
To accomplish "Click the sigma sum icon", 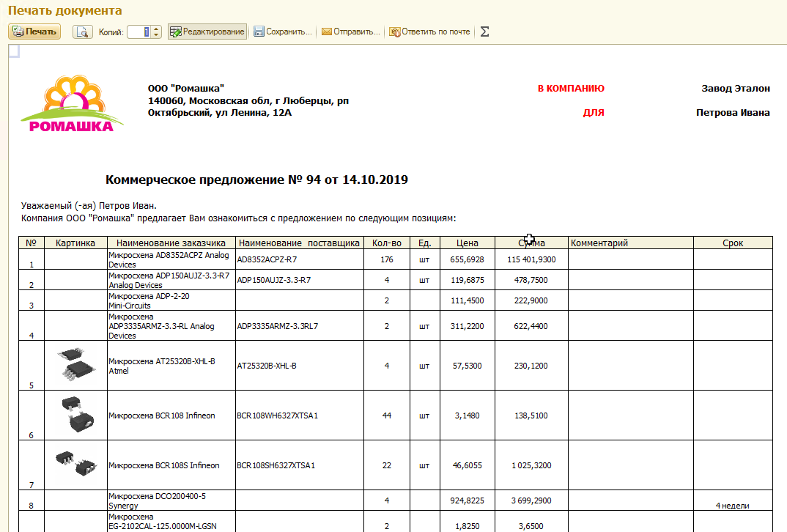I will click(x=484, y=32).
